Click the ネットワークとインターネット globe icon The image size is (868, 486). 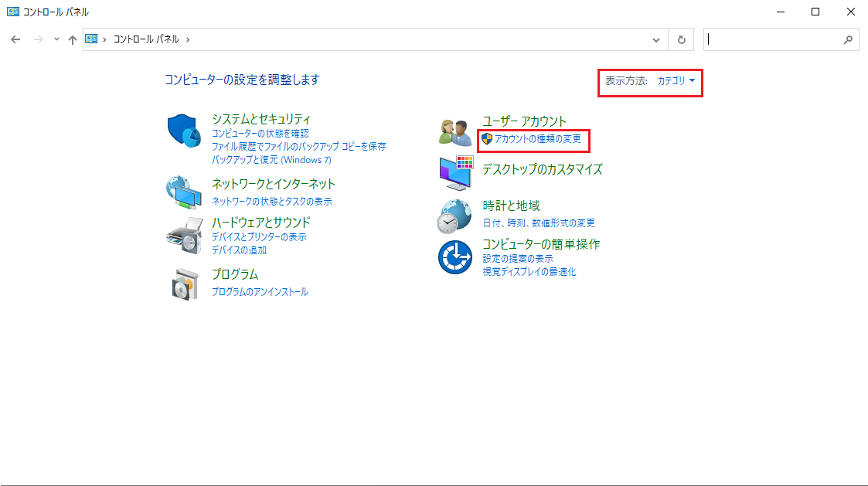(182, 192)
